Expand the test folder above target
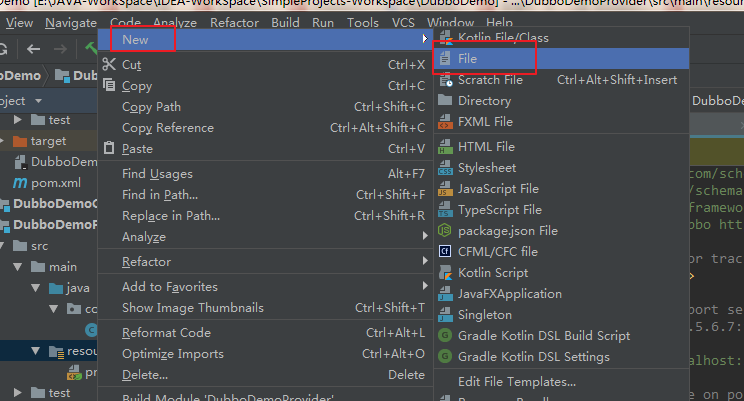The image size is (744, 401). (x=18, y=120)
